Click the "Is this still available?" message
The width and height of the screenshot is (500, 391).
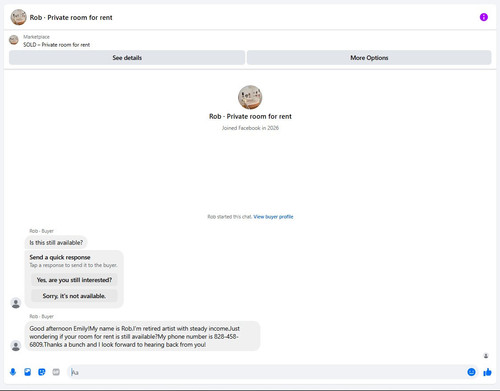56,243
